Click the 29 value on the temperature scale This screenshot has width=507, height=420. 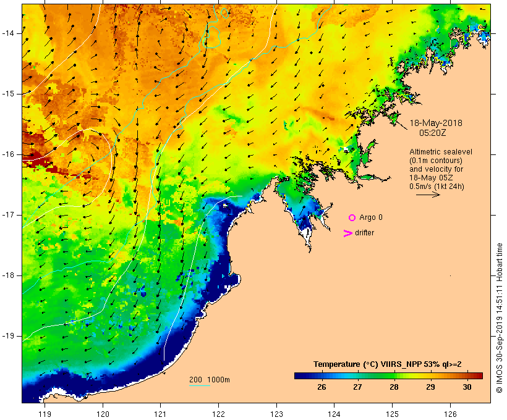click(430, 387)
